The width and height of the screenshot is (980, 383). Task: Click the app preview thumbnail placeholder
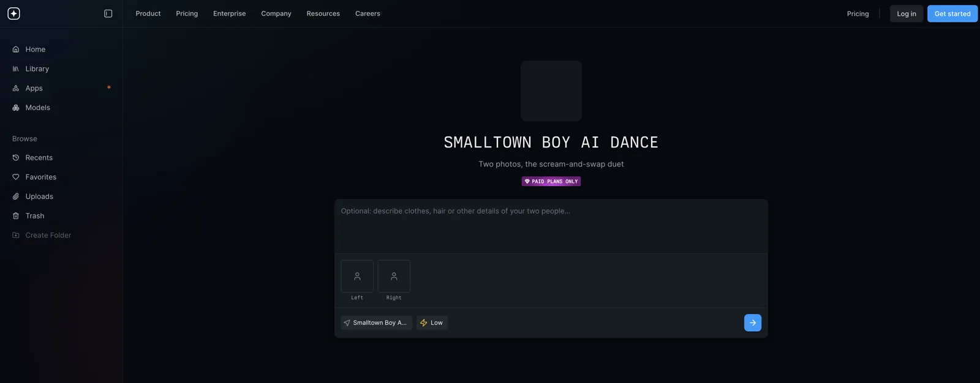(x=551, y=91)
